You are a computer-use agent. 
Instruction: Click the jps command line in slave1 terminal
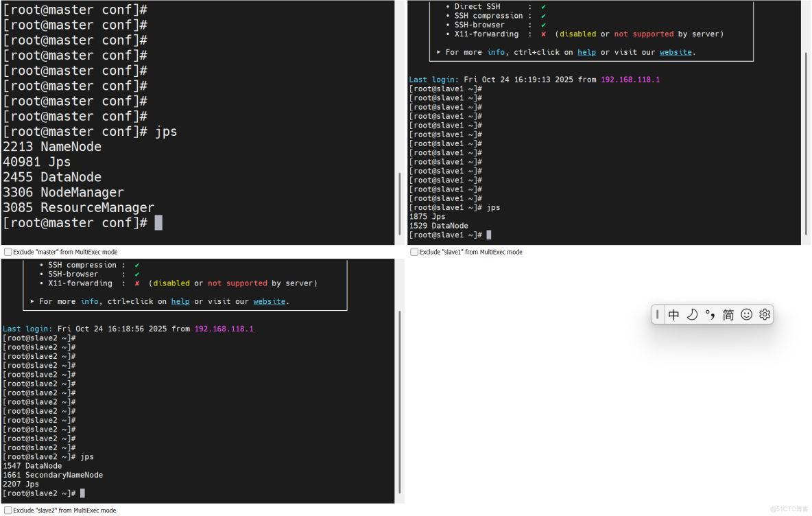point(455,207)
